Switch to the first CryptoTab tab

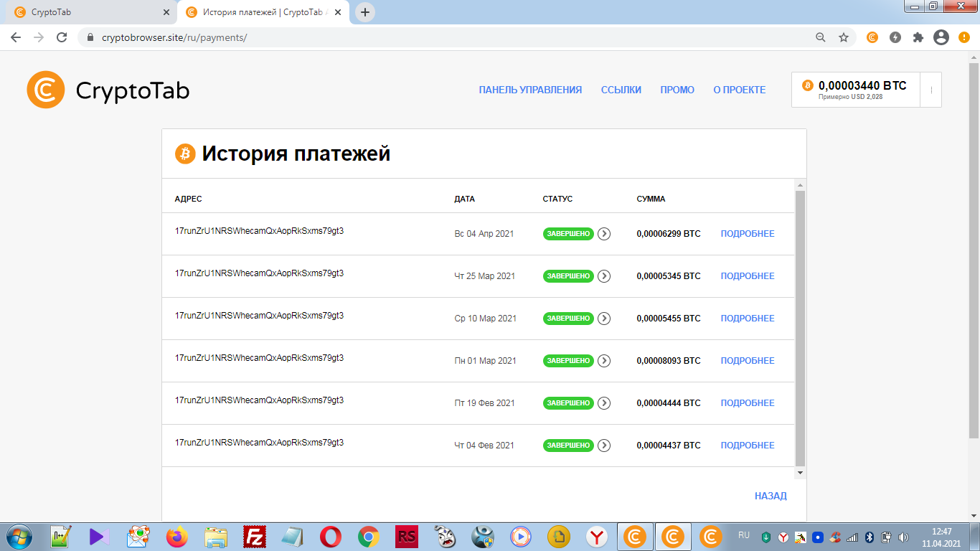(92, 12)
